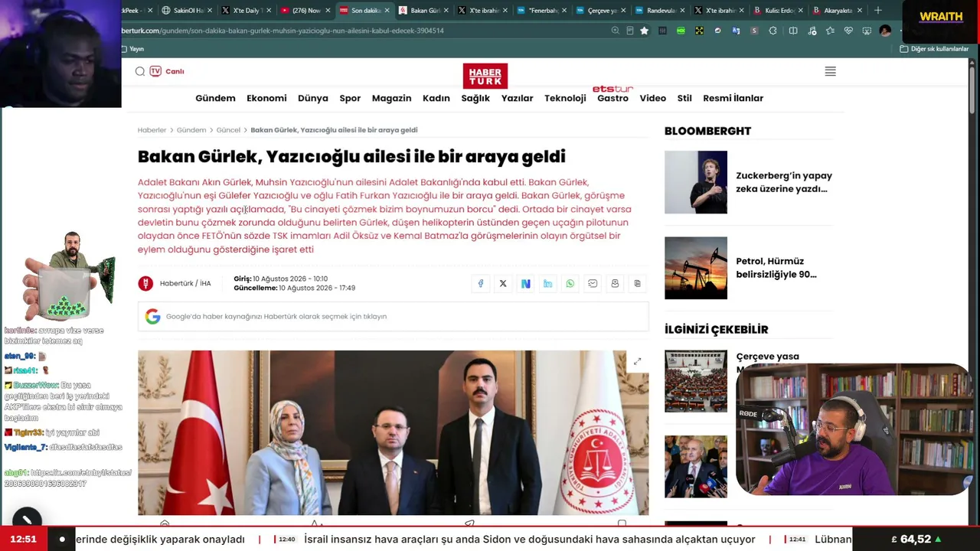Share the article on WhatsApp
Viewport: 980px width, 551px height.
point(570,284)
